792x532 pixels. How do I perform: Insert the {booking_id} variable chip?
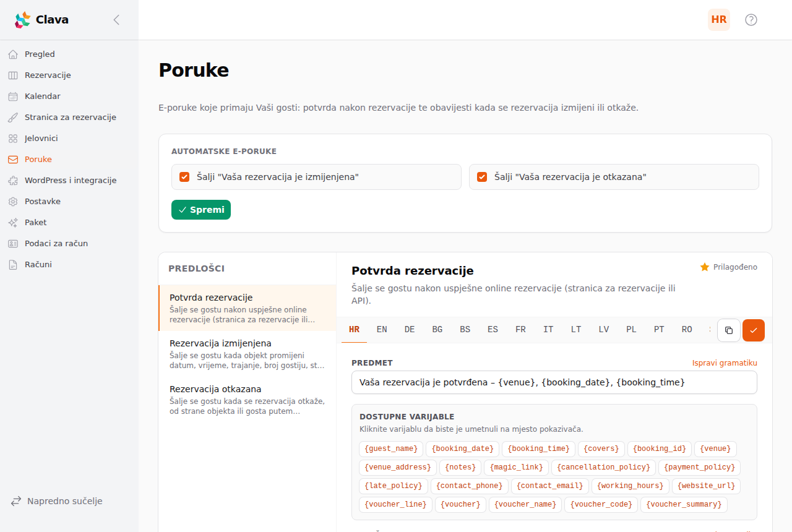660,449
